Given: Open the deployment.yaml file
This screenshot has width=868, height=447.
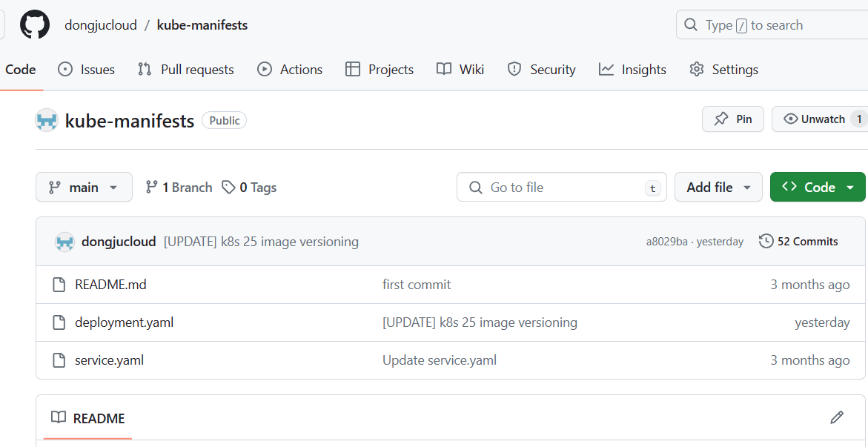Looking at the screenshot, I should pyautogui.click(x=124, y=322).
